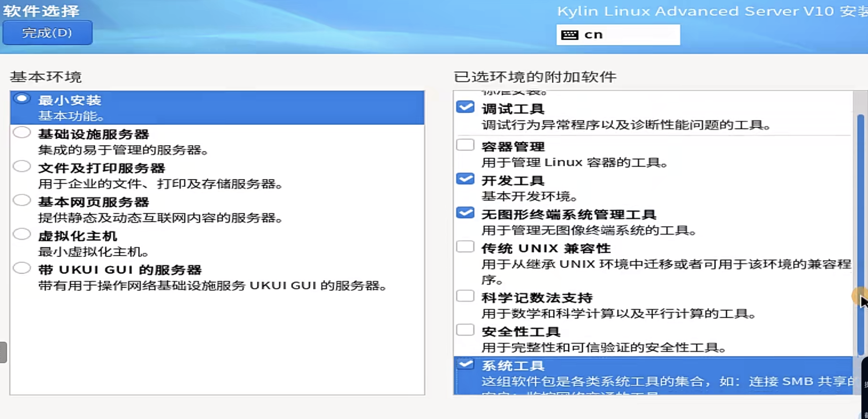
Task: Enable 传统 UNIX 兼容性 checkbox
Action: pyautogui.click(x=465, y=246)
